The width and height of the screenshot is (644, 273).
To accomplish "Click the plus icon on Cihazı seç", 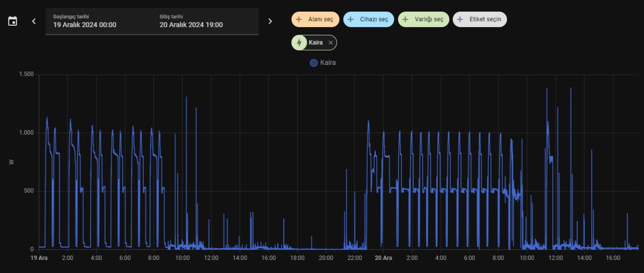I will [351, 20].
